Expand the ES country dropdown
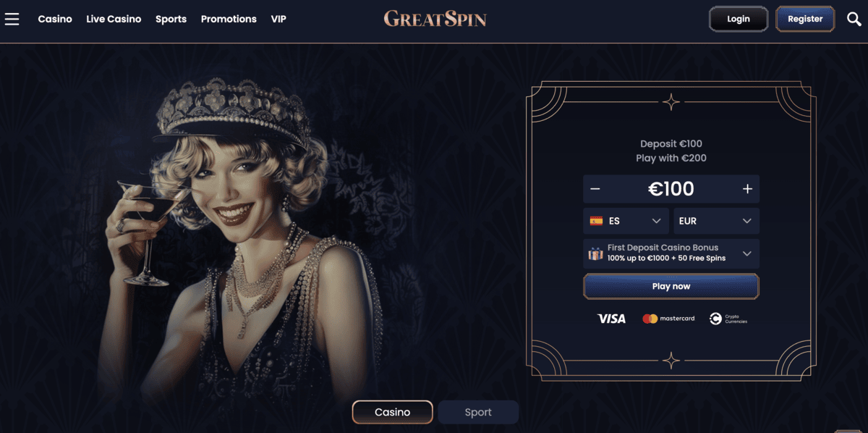 pos(626,221)
